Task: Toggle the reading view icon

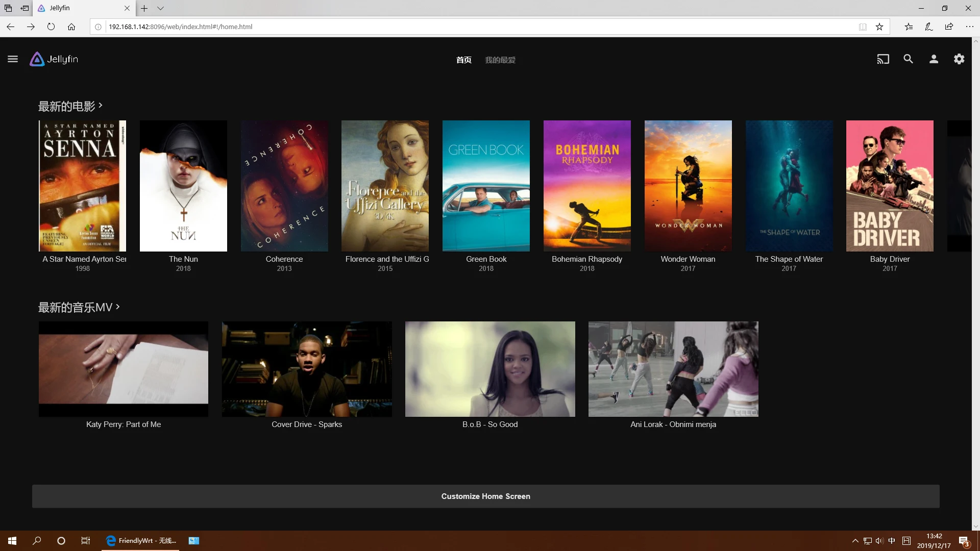Action: 863,27
